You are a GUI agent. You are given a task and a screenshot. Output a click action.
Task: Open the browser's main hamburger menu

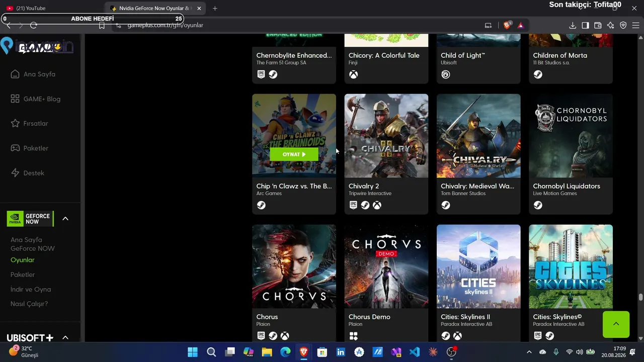click(x=636, y=25)
